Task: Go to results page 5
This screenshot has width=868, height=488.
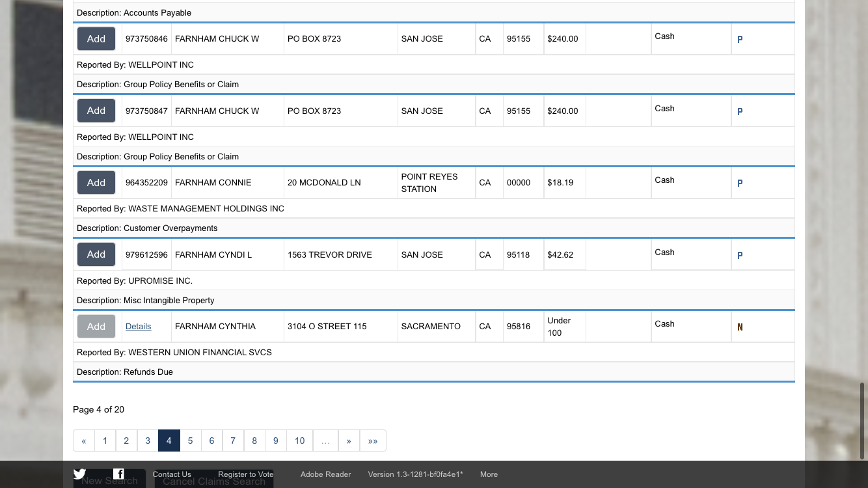Action: (x=190, y=441)
